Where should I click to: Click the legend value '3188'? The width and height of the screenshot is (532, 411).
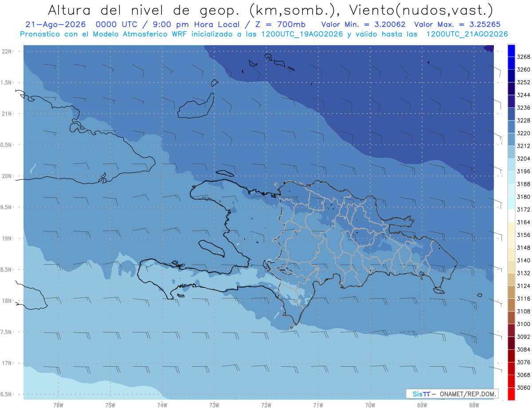(x=524, y=184)
